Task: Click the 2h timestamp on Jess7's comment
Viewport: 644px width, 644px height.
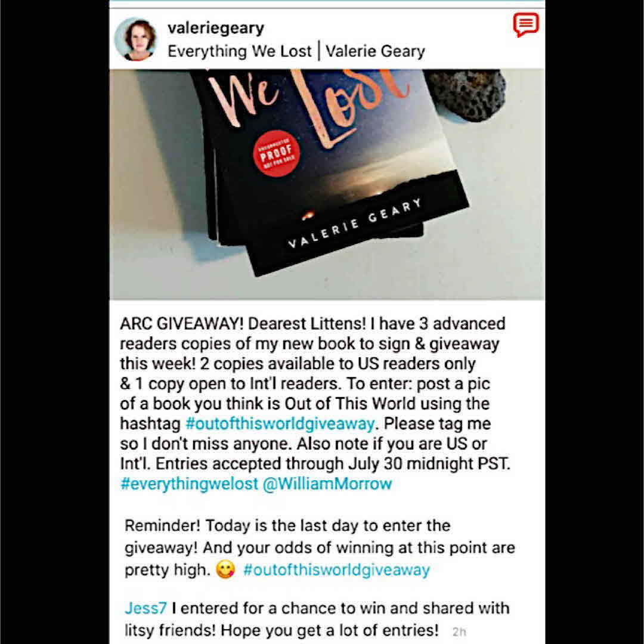Action: click(x=459, y=631)
